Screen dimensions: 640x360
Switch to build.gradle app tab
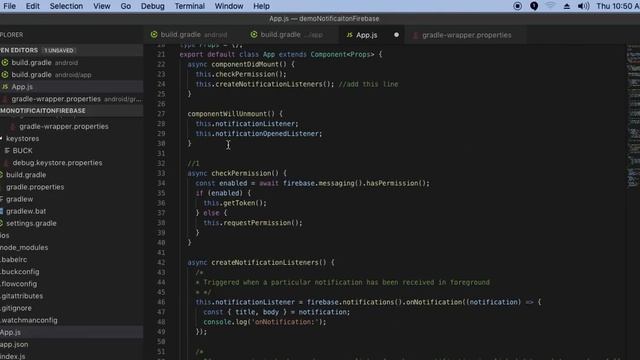[x=291, y=35]
